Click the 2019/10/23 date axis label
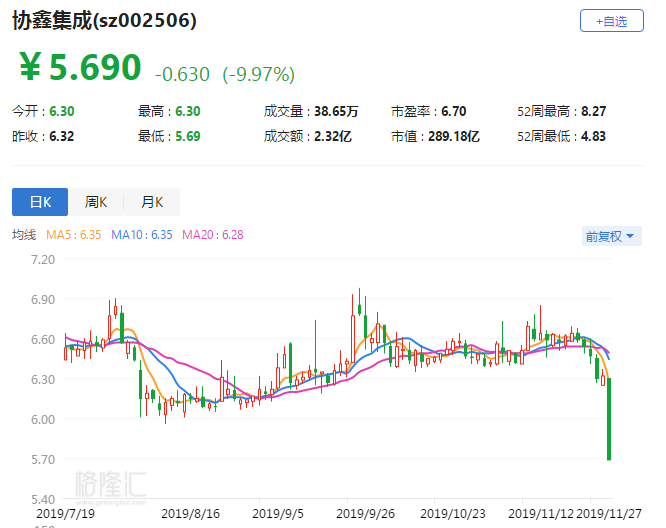This screenshot has height=528, width=666. coord(453,514)
